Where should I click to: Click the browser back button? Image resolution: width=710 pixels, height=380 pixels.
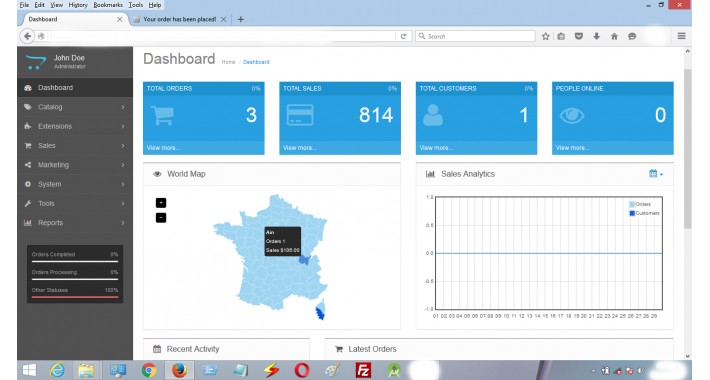tap(28, 36)
